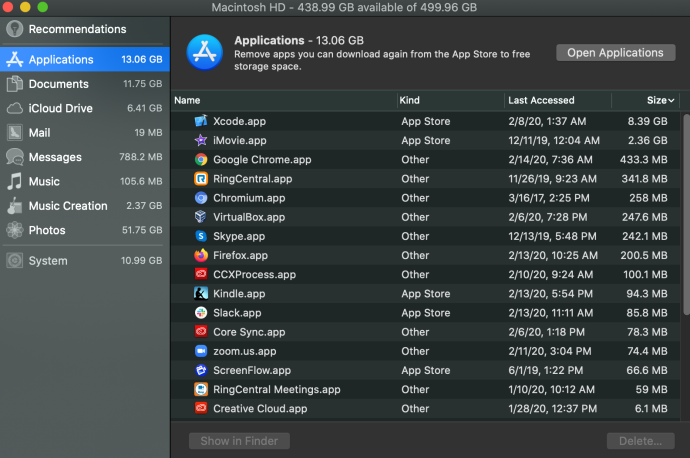690x458 pixels.
Task: Click the 10.99 GB System size value
Action: click(142, 260)
